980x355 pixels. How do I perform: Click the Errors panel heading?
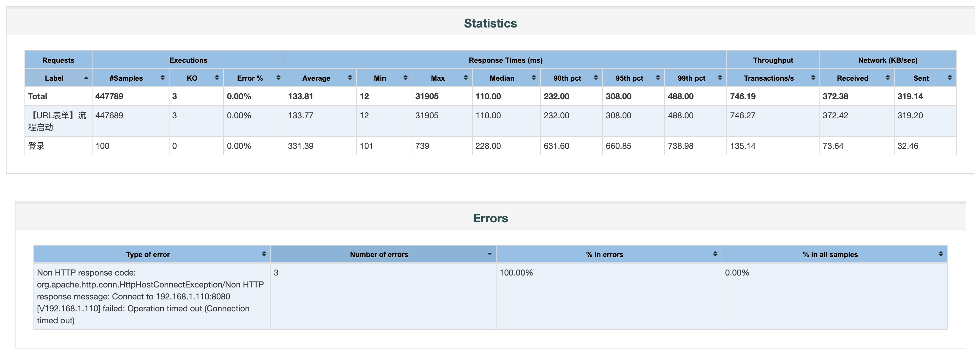tap(490, 218)
